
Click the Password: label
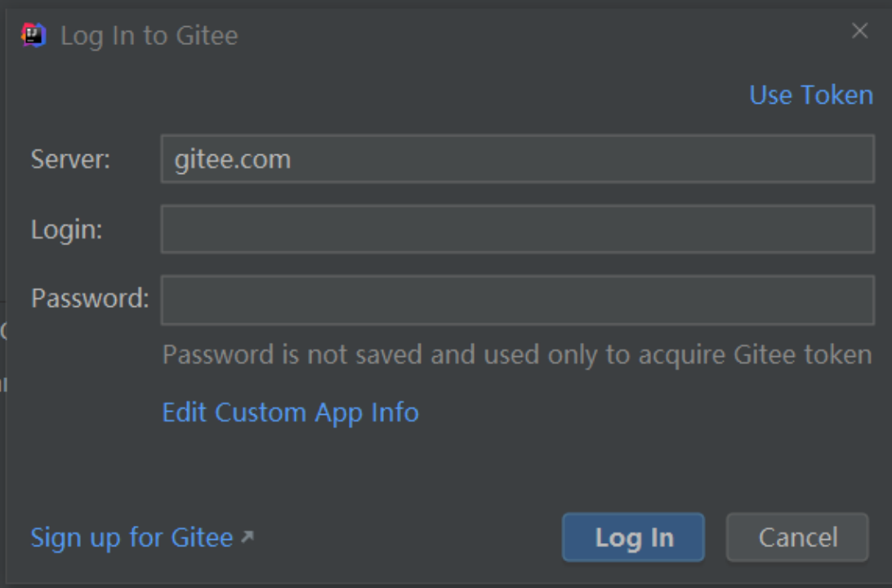[x=90, y=299]
